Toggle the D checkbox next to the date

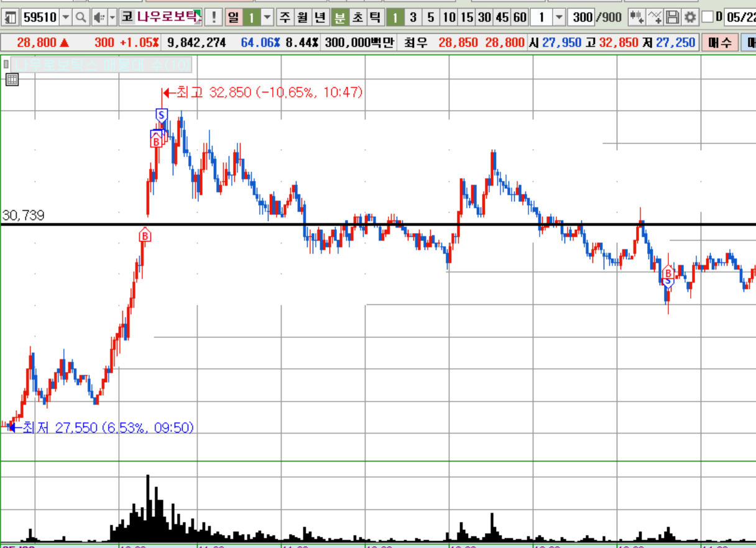click(x=708, y=17)
